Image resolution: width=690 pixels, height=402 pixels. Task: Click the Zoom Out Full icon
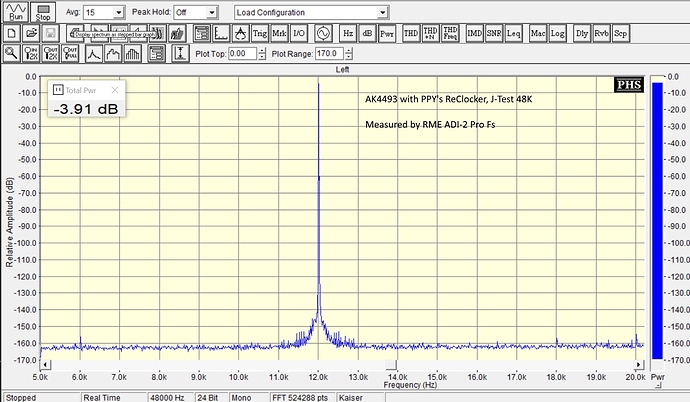(x=71, y=53)
